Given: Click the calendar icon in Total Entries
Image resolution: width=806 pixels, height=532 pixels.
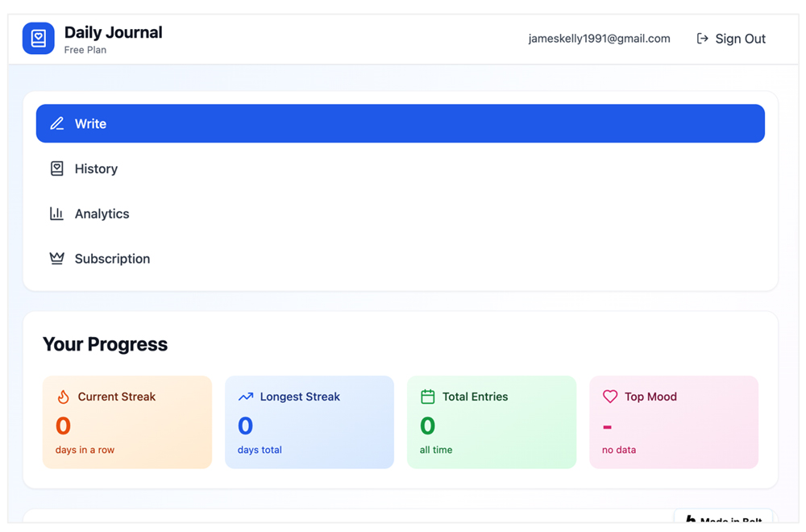Looking at the screenshot, I should pyautogui.click(x=428, y=397).
